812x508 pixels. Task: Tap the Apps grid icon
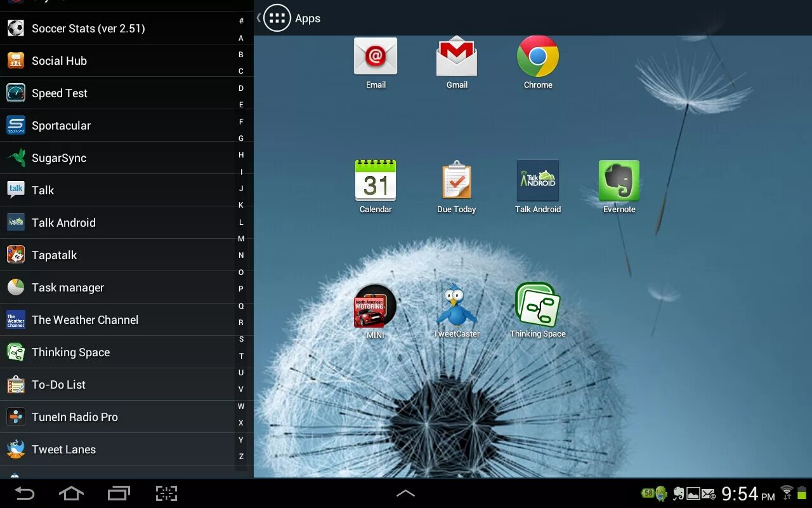(277, 18)
